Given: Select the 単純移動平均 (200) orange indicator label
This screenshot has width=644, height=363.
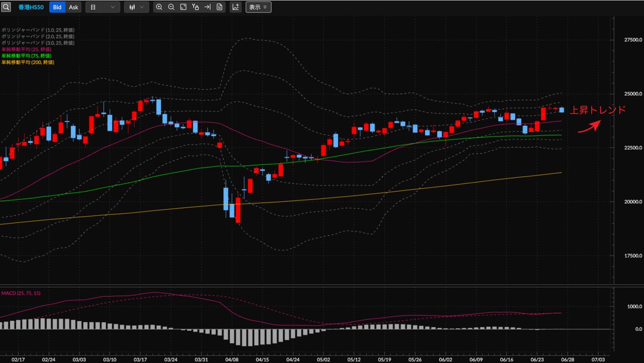Looking at the screenshot, I should [x=27, y=62].
